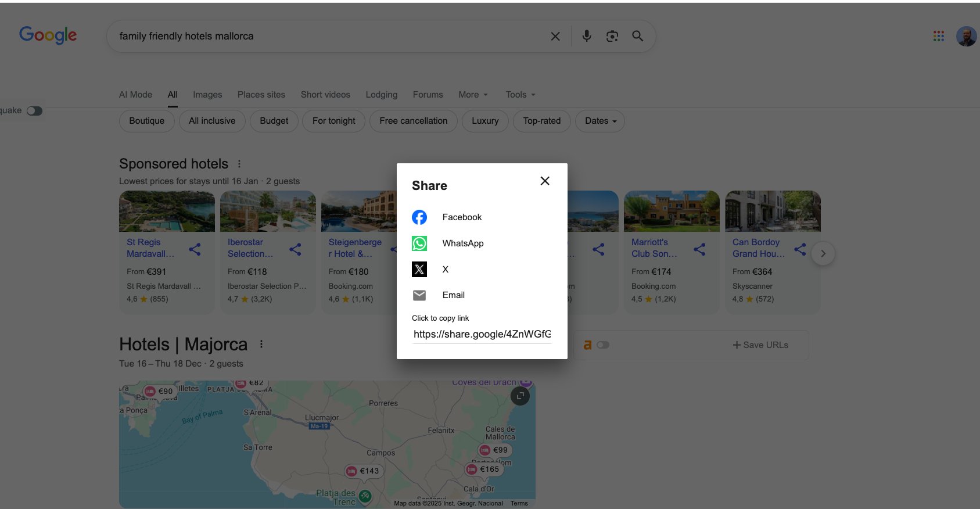The width and height of the screenshot is (980, 509).
Task: Start voice search with microphone icon
Action: click(x=587, y=36)
